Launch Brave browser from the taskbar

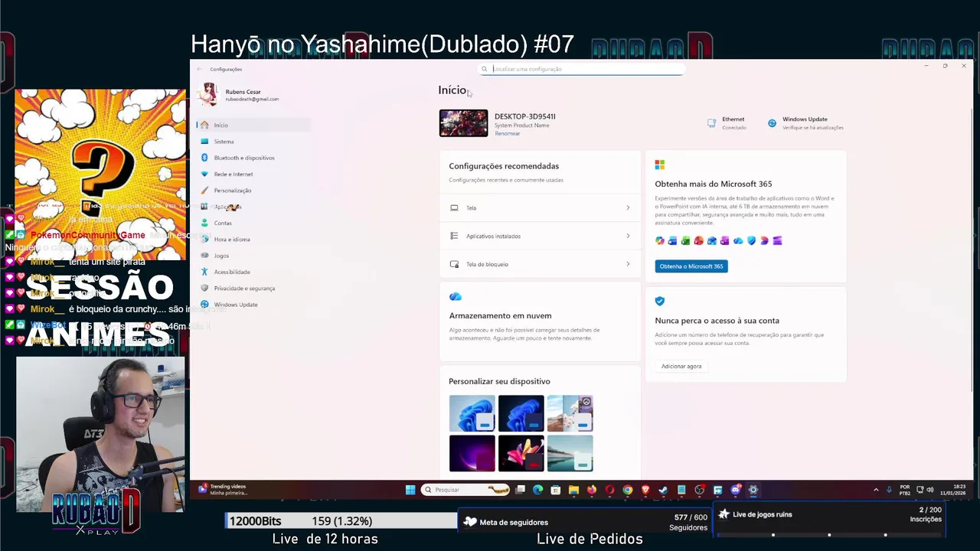(x=645, y=490)
